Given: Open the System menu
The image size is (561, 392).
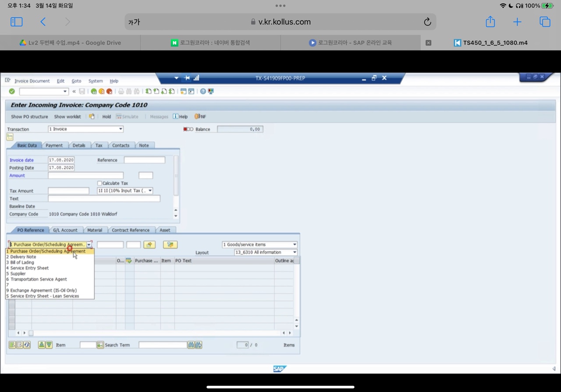Looking at the screenshot, I should coord(96,81).
